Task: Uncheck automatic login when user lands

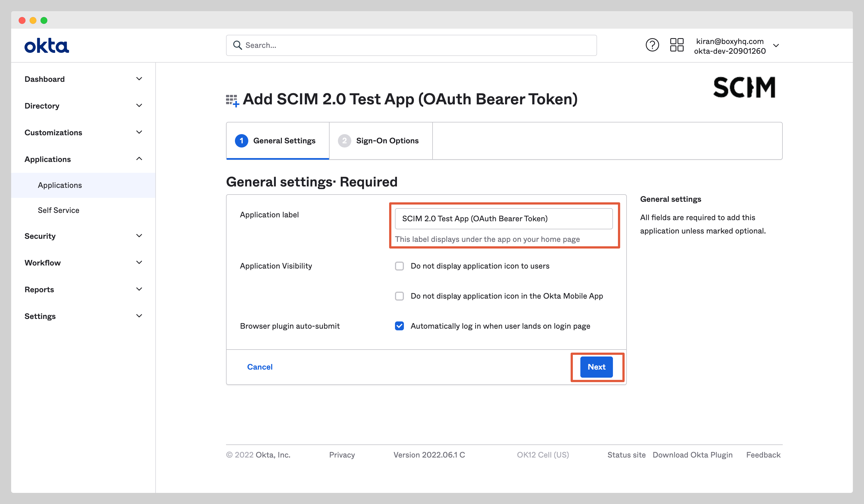Action: [x=399, y=326]
